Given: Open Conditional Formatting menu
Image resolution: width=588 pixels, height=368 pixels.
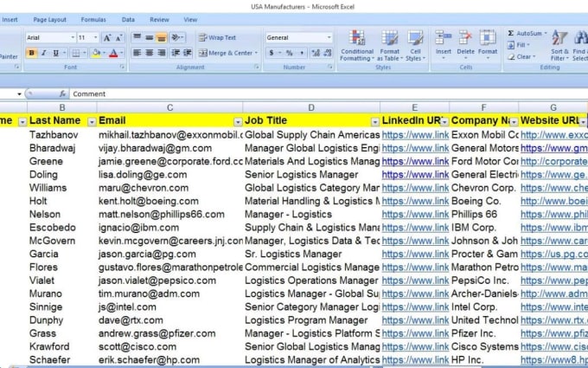Looking at the screenshot, I should 357,46.
